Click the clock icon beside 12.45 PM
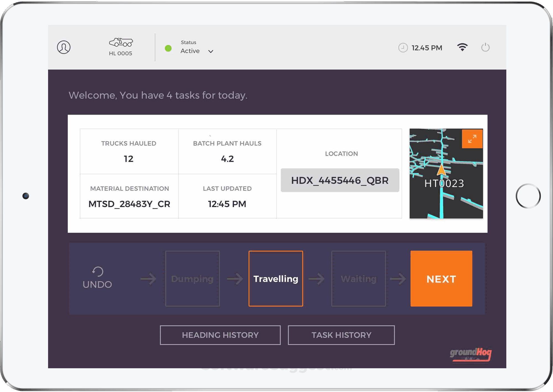 click(x=403, y=48)
